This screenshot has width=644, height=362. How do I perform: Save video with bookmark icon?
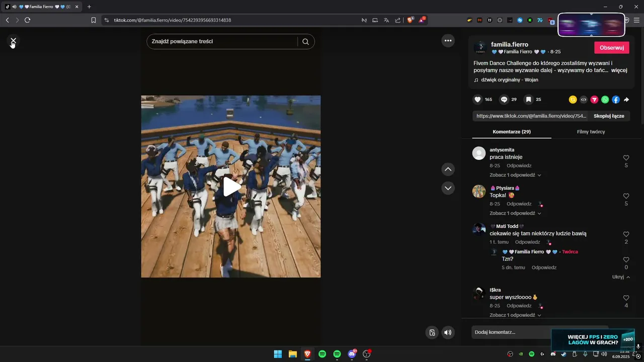[x=529, y=100]
